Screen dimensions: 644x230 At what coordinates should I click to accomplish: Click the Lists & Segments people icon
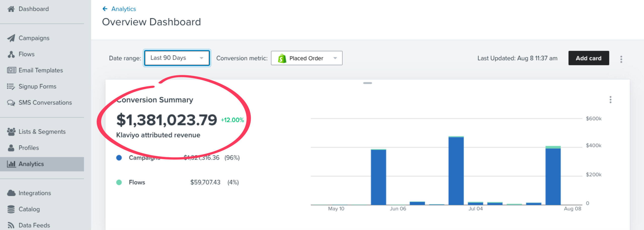pos(11,132)
